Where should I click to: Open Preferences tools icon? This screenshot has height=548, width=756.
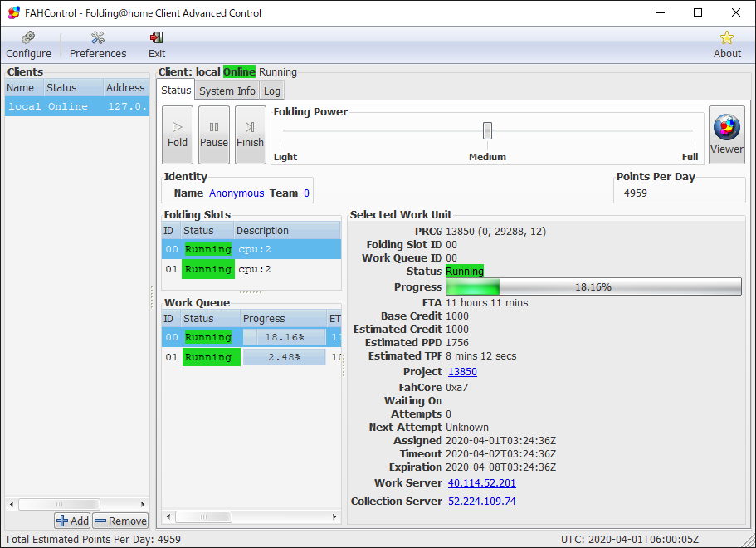pos(98,37)
